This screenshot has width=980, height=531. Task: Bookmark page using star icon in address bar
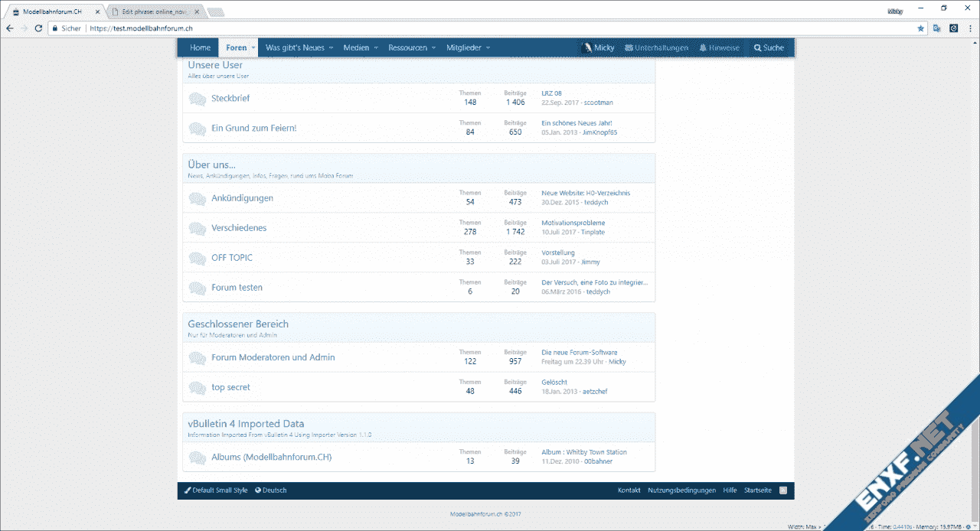click(920, 28)
